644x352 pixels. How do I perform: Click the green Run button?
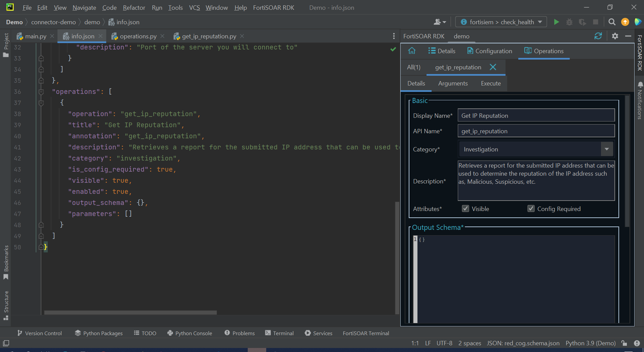(556, 22)
